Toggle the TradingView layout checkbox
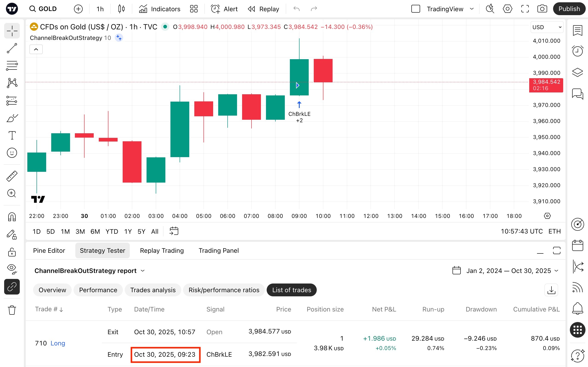Screen dimensions: 588x367 pyautogui.click(x=416, y=9)
